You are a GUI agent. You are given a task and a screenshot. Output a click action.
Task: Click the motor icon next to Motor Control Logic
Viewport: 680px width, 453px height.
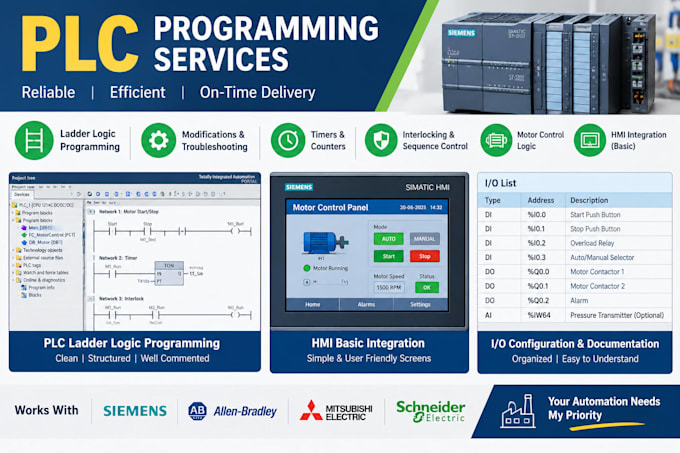496,140
